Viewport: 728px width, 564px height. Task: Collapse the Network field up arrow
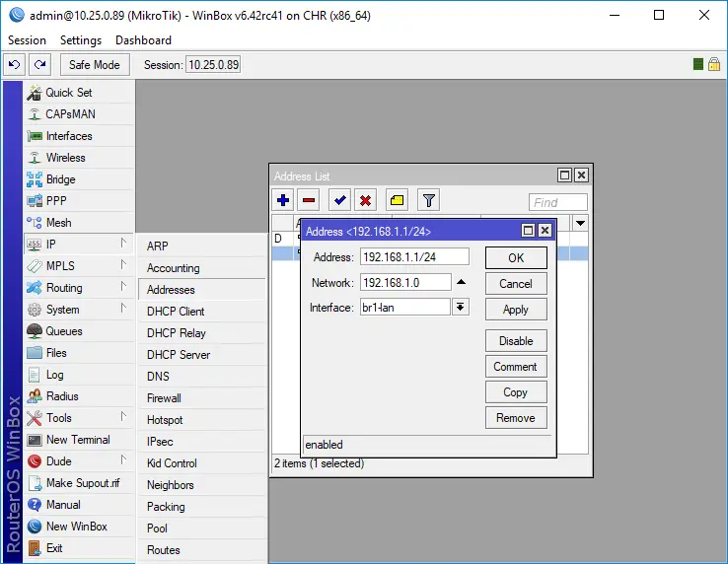point(461,282)
